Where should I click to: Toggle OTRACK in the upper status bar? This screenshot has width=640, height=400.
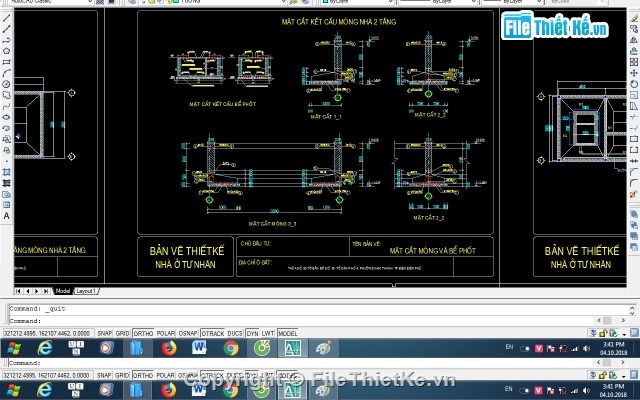pos(213,333)
